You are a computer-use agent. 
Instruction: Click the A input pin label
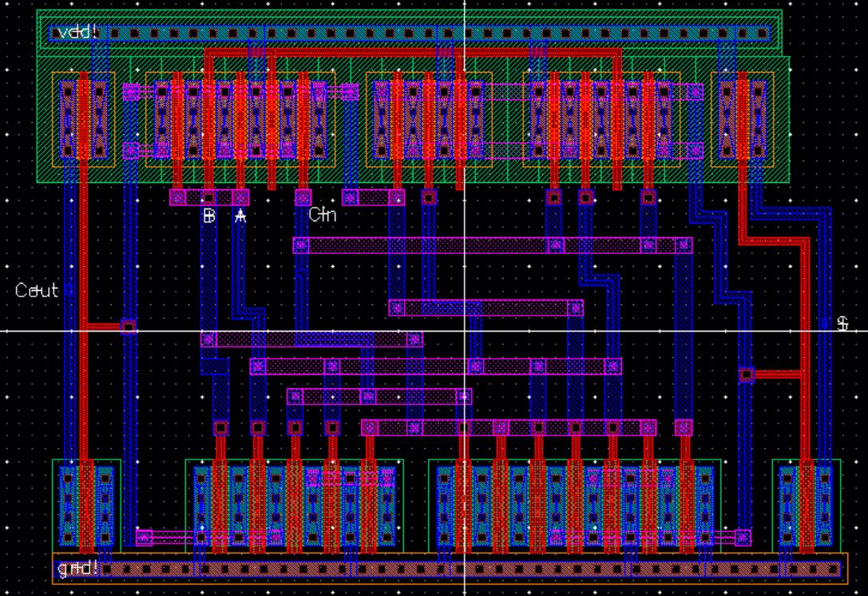coord(240,216)
